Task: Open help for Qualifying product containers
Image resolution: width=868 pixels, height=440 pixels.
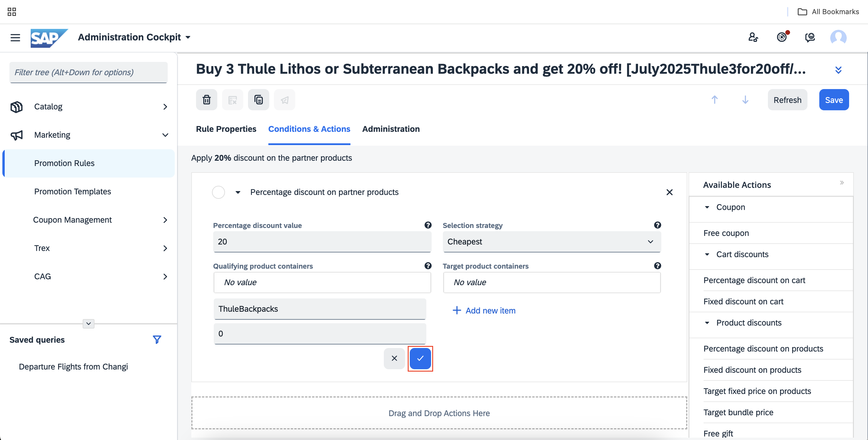Action: [x=428, y=266]
